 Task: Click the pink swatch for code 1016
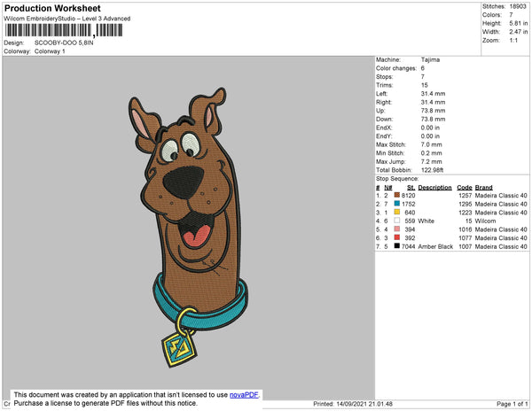tap(396, 229)
